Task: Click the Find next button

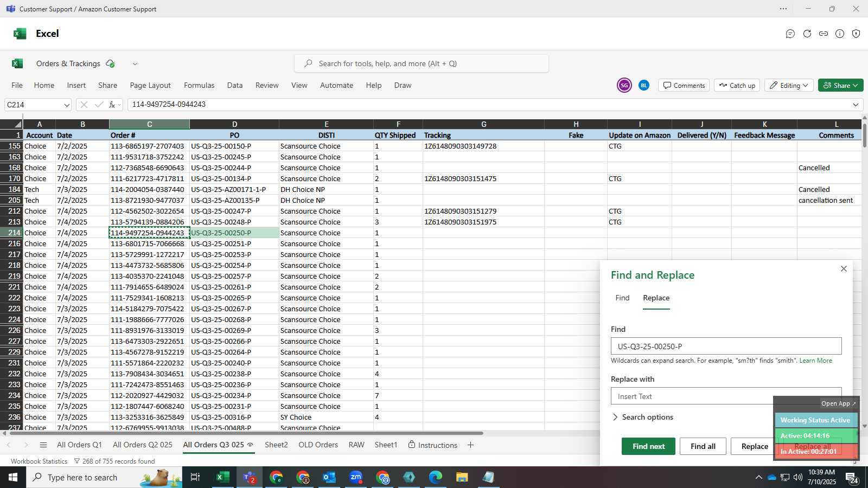Action: tap(648, 446)
